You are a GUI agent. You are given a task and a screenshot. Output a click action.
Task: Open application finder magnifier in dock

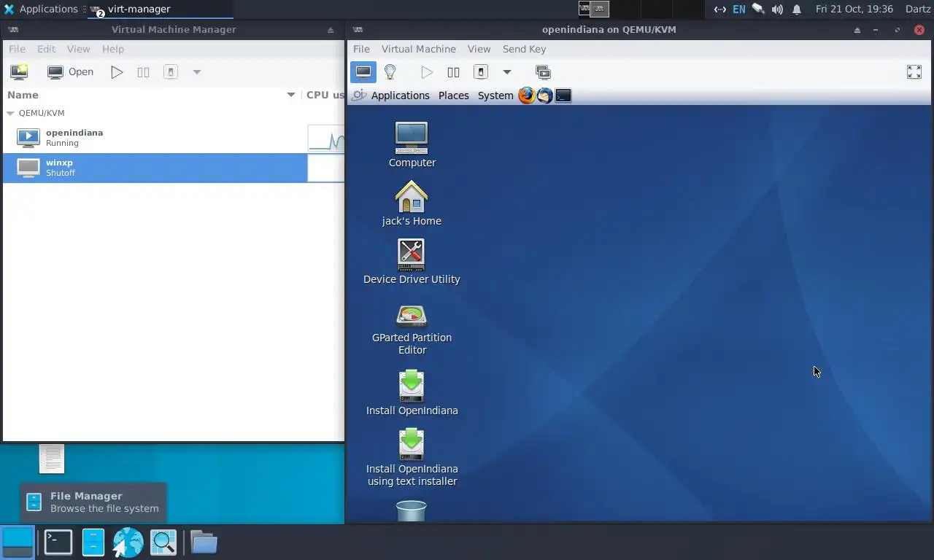pos(163,542)
